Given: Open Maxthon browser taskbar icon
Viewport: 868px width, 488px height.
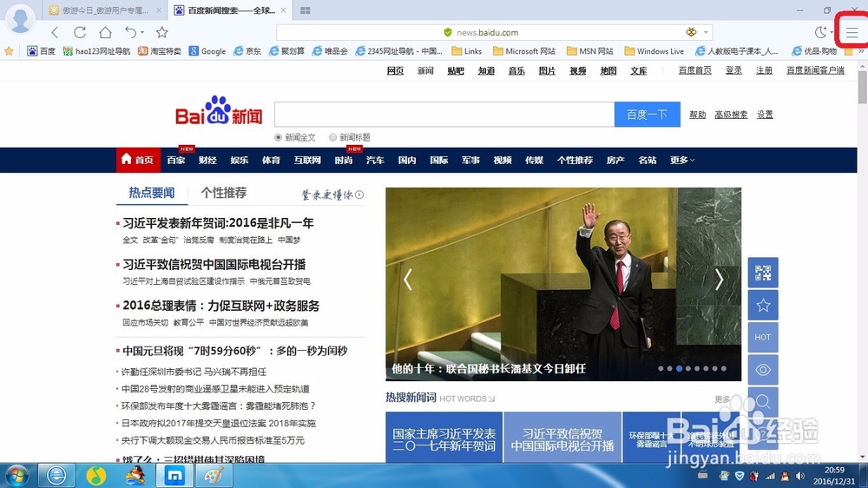Looking at the screenshot, I should [x=175, y=475].
